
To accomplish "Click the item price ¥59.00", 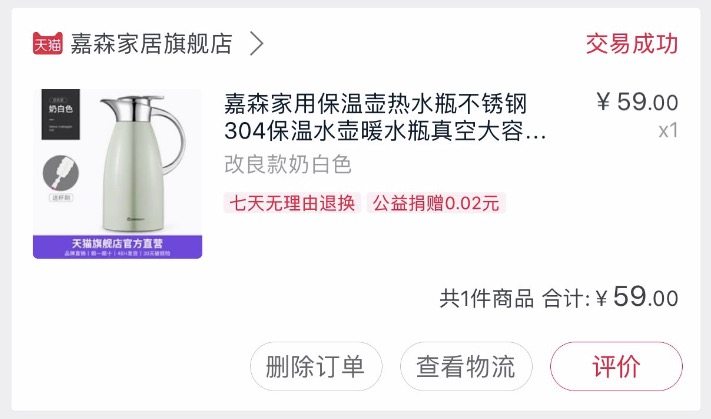I will (x=637, y=102).
